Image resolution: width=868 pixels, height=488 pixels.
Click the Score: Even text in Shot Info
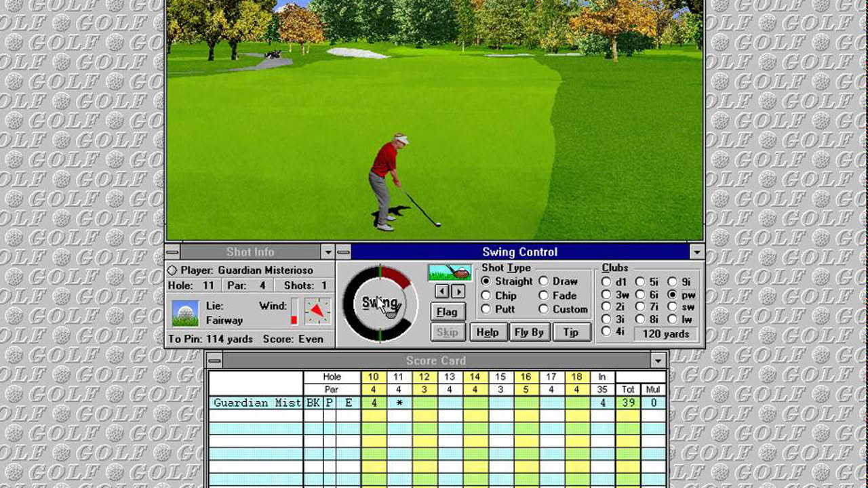(294, 339)
